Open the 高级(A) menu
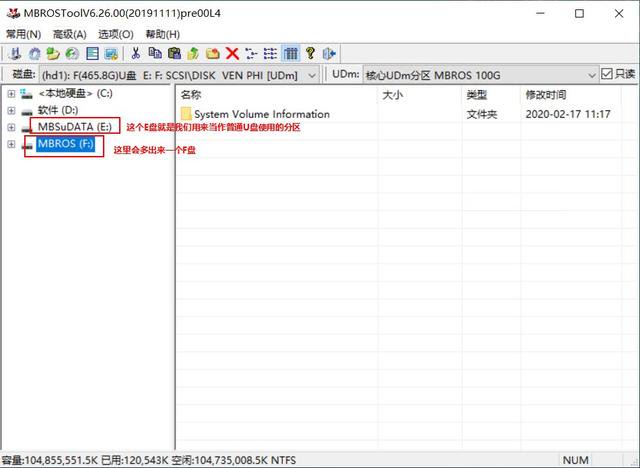This screenshot has height=468, width=640. point(70,34)
